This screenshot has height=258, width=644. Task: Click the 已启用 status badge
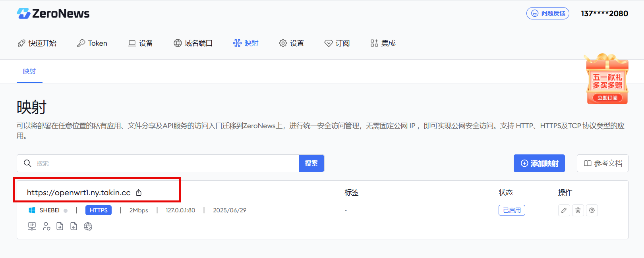(x=512, y=210)
